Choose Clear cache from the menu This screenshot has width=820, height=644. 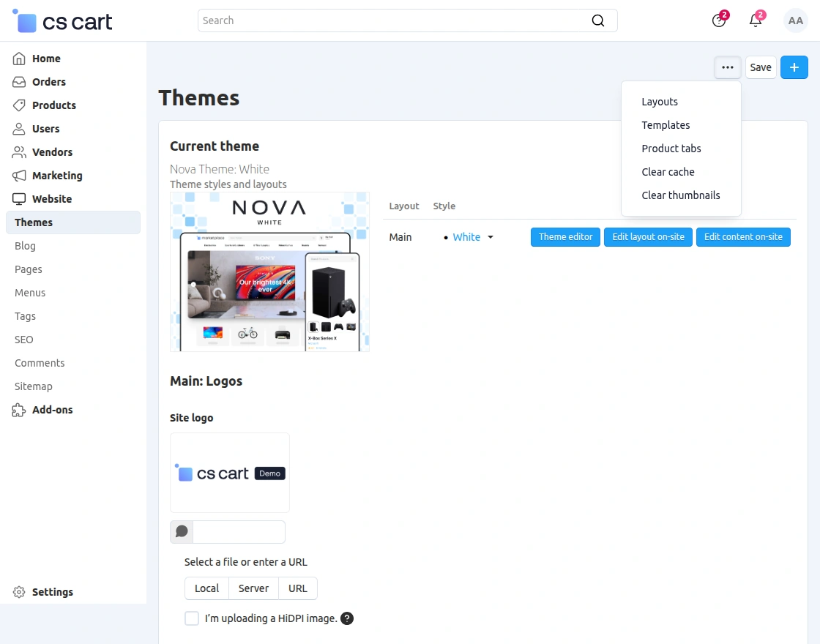click(x=668, y=172)
